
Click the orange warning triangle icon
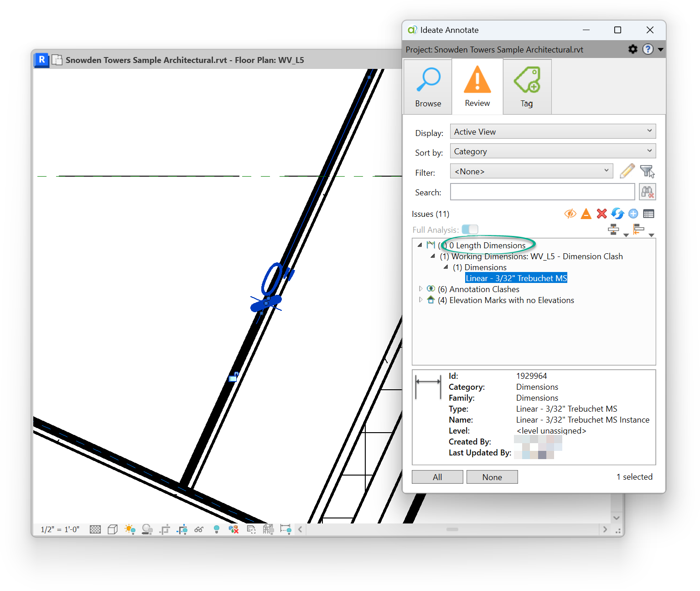[x=586, y=214]
